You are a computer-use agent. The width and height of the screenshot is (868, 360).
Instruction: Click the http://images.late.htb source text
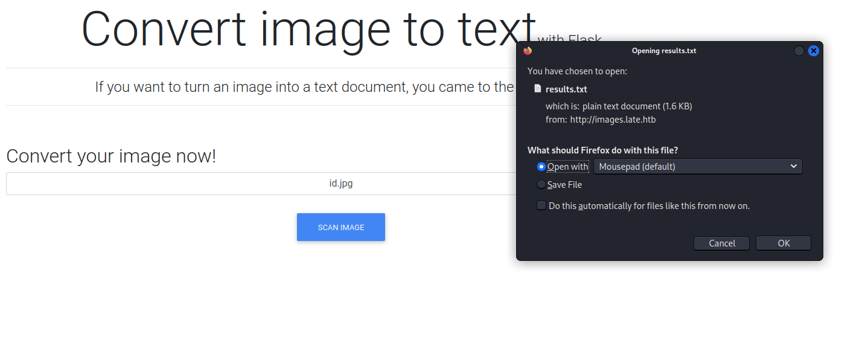(613, 120)
